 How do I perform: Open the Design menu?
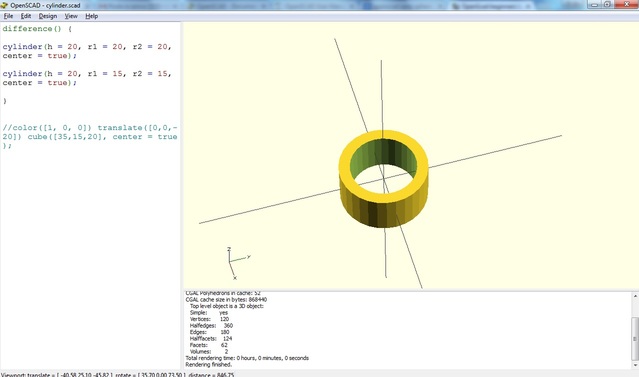(48, 16)
